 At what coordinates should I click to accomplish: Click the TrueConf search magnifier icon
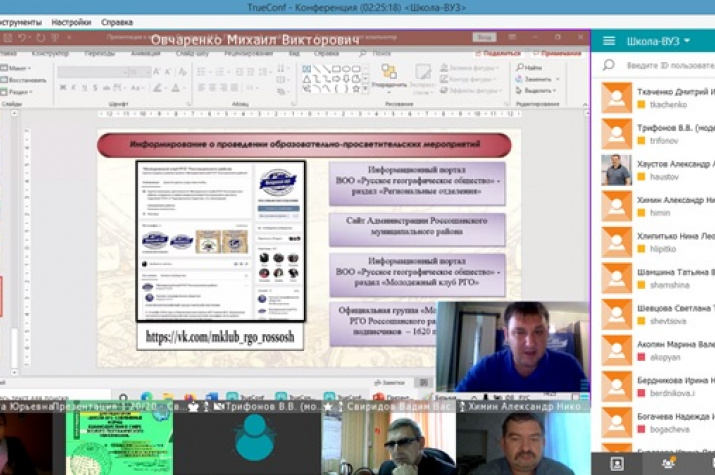(x=608, y=65)
